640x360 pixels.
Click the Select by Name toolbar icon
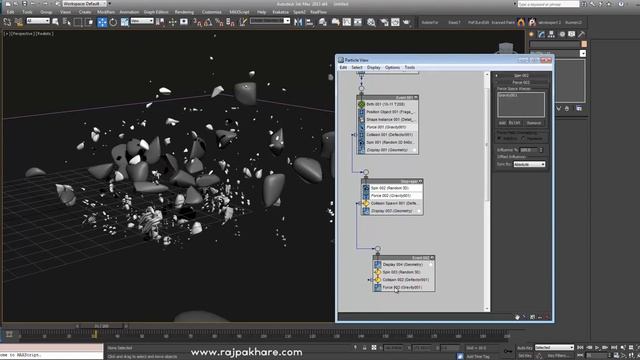pyautogui.click(x=67, y=22)
